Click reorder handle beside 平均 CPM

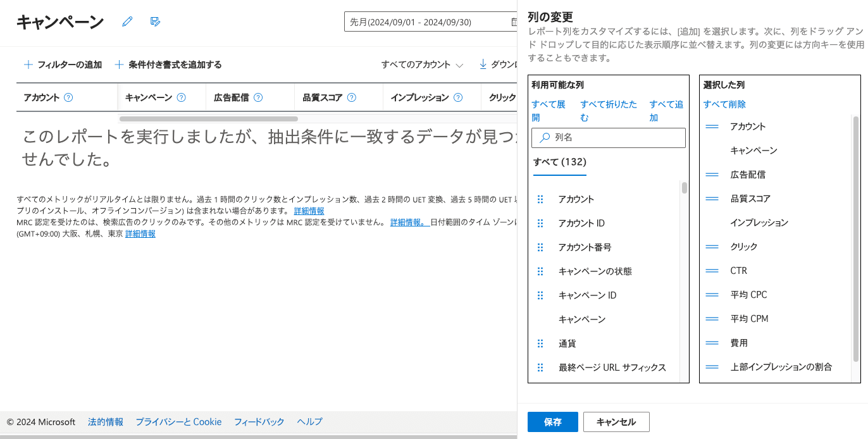[x=712, y=319]
